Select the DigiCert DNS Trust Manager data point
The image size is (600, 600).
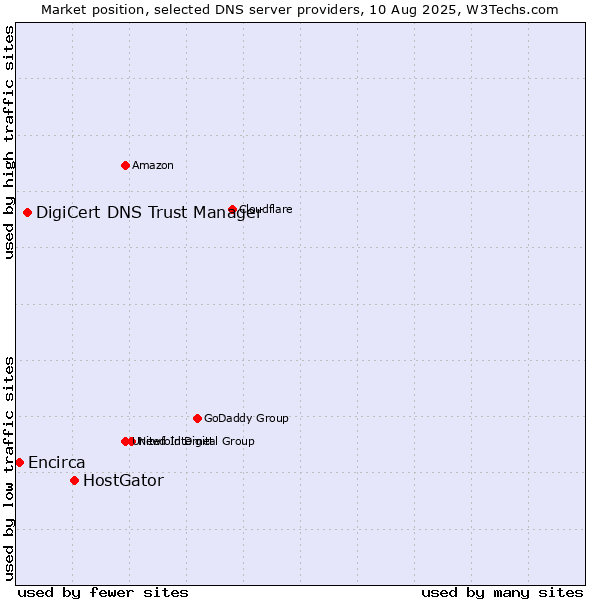pyautogui.click(x=27, y=213)
